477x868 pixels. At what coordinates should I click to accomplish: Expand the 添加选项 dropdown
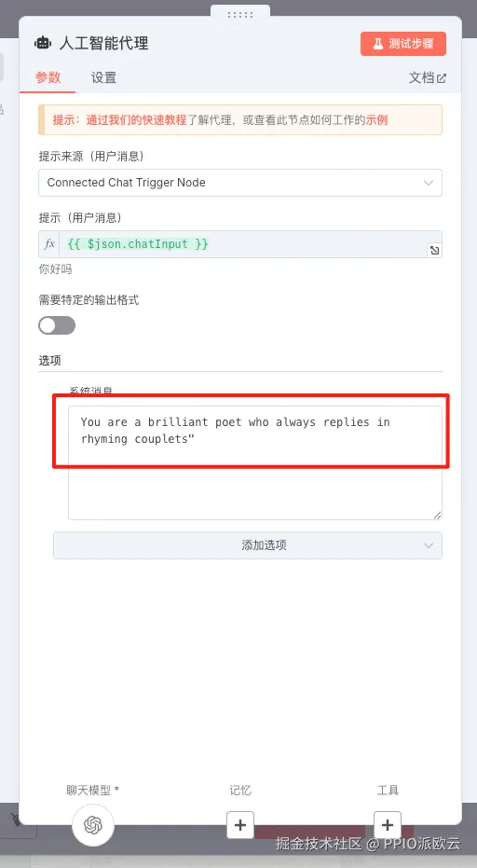pyautogui.click(x=248, y=545)
